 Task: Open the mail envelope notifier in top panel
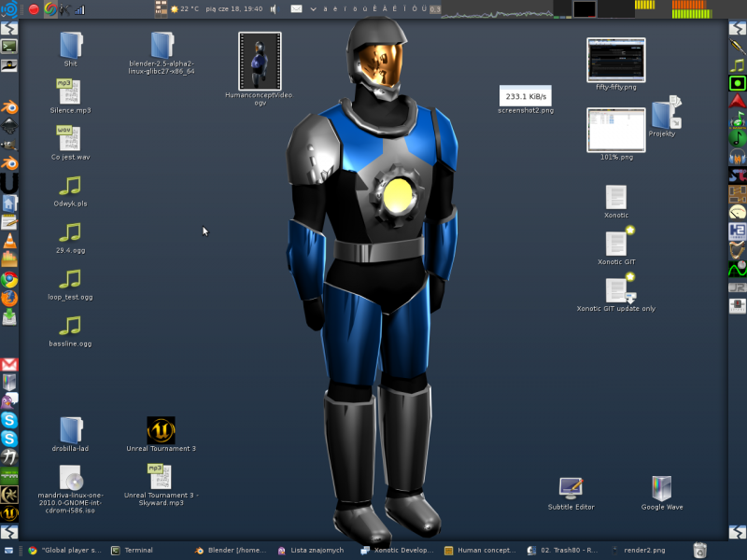(296, 9)
